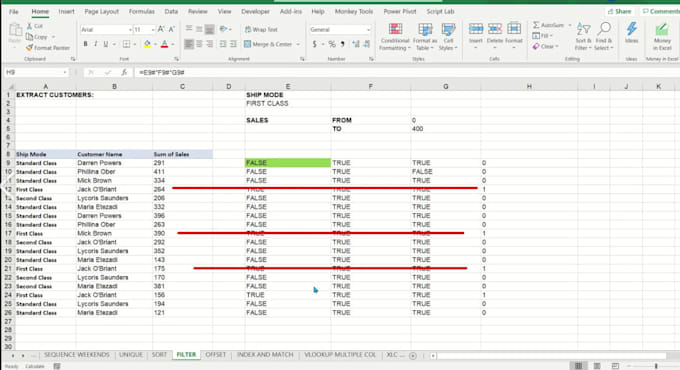Image resolution: width=680 pixels, height=370 pixels.
Task: Add a new sheet with plus button
Action: pos(413,356)
